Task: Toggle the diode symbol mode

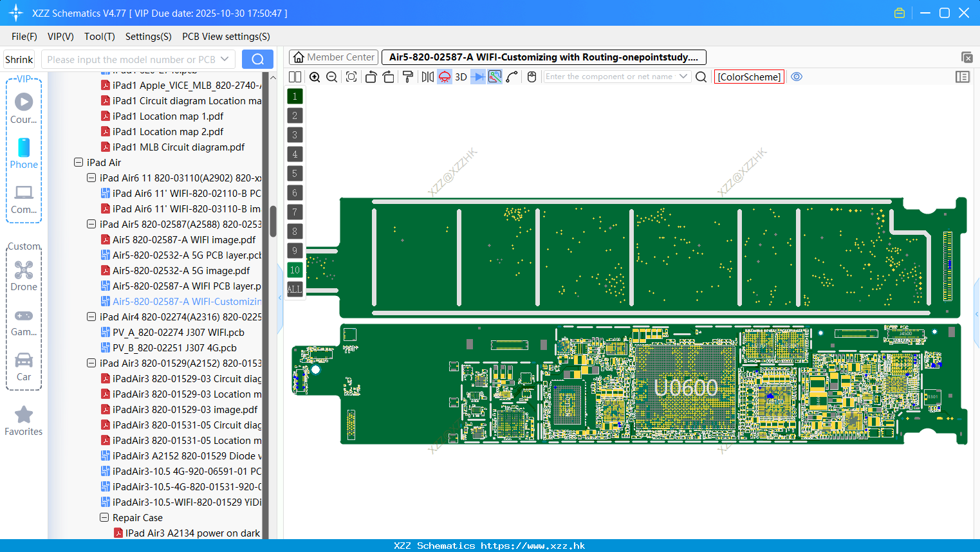Action: (478, 77)
